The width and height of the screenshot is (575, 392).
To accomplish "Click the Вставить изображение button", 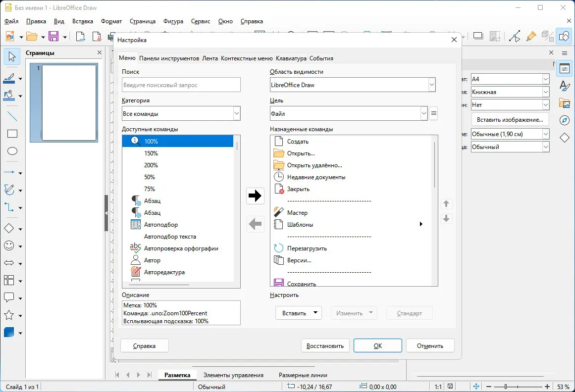I will 510,119.
